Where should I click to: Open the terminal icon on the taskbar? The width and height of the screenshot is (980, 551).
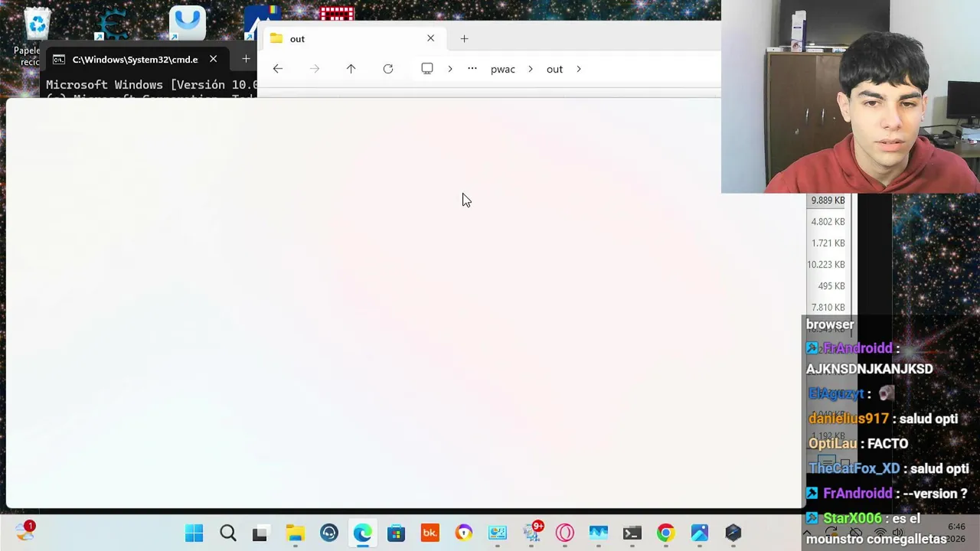[x=632, y=533]
